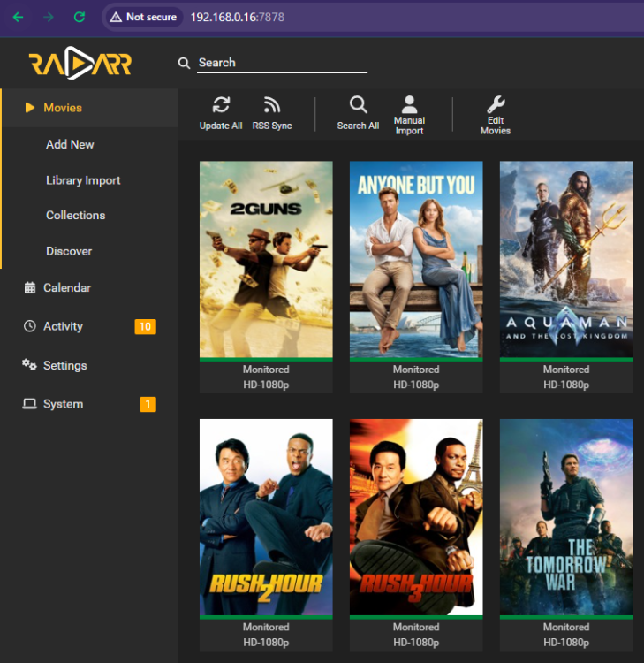Viewport: 644px width, 663px height.
Task: Click the System laptop icon
Action: tap(29, 404)
